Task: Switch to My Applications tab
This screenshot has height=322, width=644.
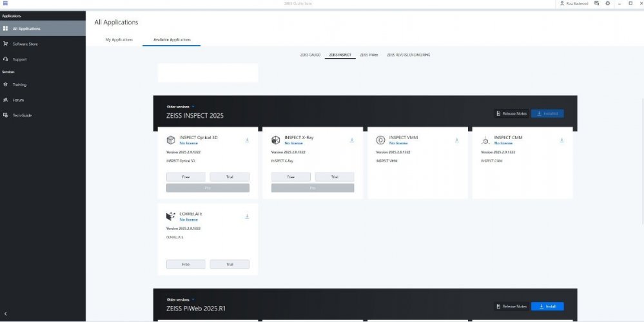Action: pyautogui.click(x=119, y=40)
